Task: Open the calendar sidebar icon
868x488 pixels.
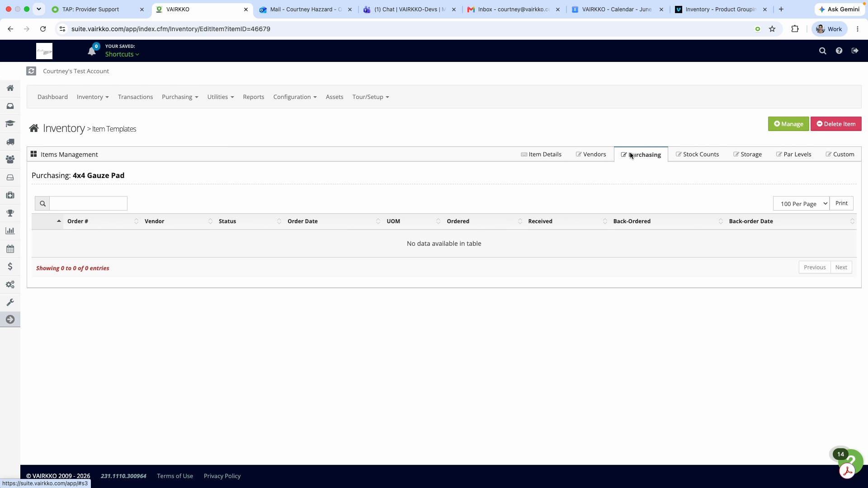Action: [10, 249]
